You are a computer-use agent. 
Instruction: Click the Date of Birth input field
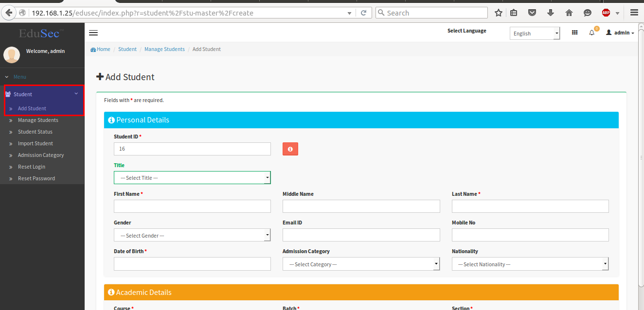click(x=192, y=264)
